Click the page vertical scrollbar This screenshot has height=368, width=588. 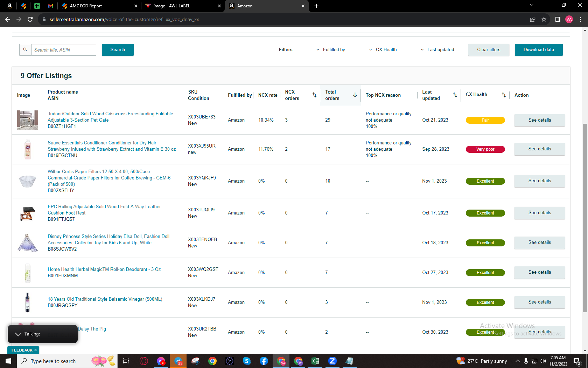click(585, 217)
